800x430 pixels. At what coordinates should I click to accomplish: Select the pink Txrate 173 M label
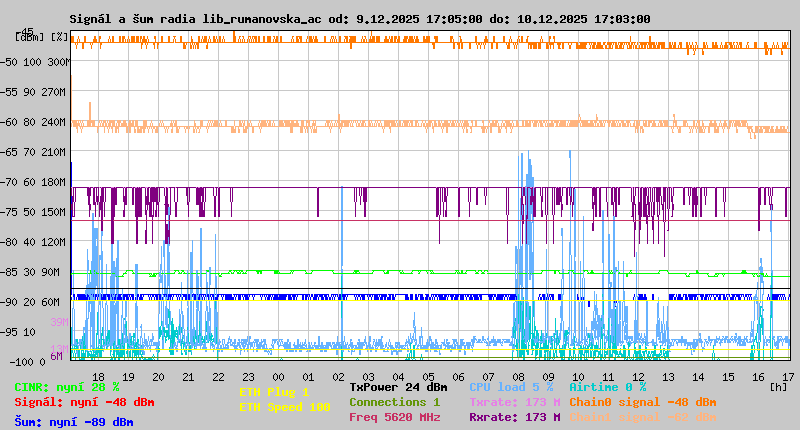click(x=514, y=402)
